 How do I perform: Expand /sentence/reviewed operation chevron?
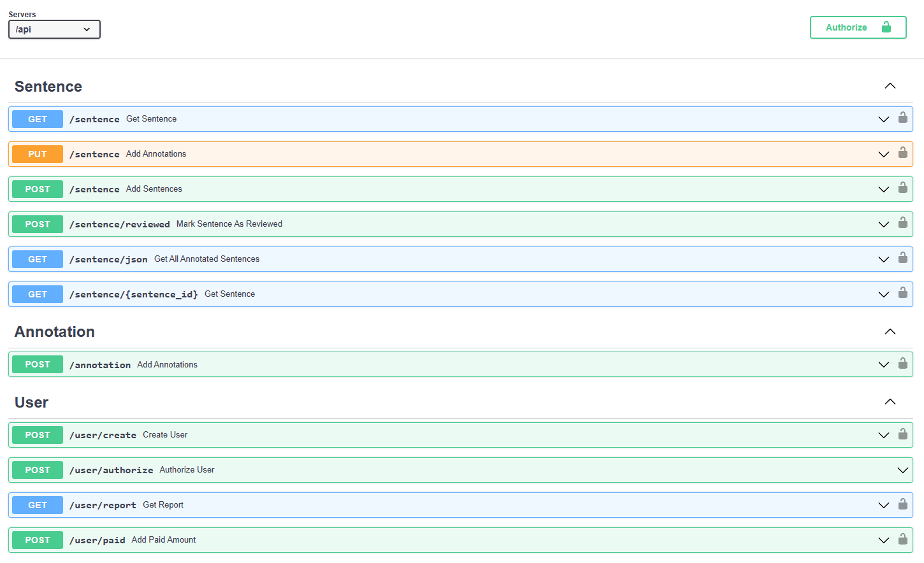pos(884,225)
